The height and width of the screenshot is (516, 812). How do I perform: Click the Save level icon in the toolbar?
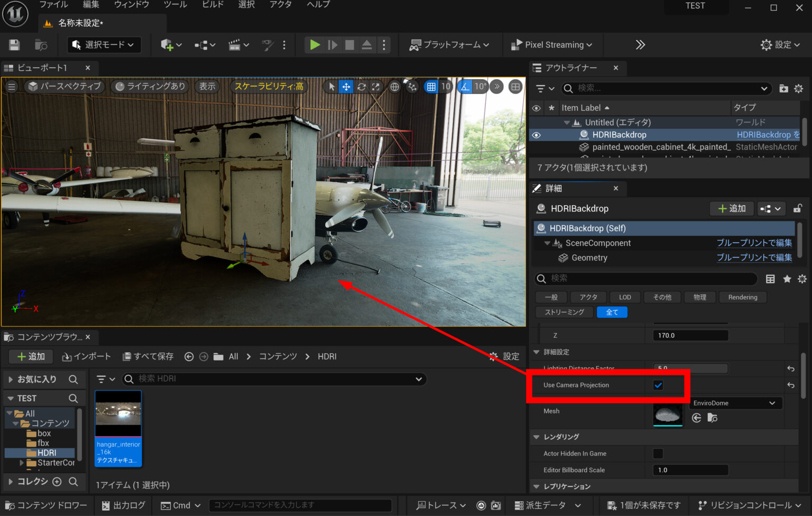click(x=14, y=44)
